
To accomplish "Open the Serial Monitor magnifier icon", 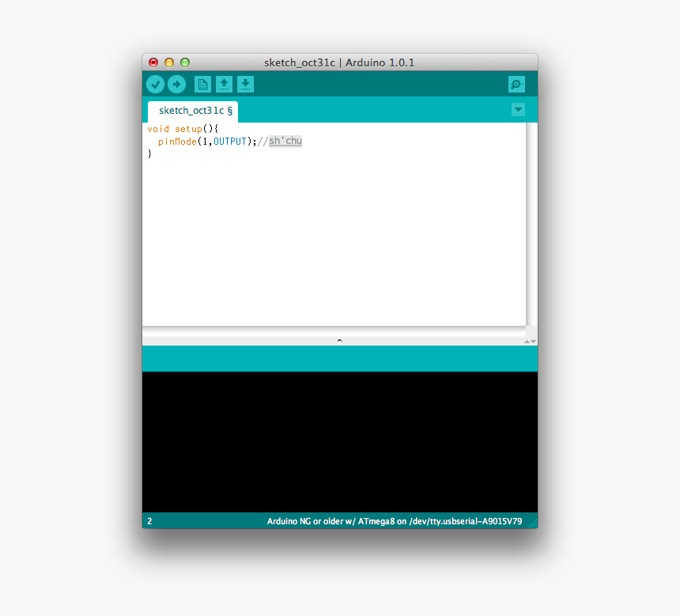I will point(516,84).
